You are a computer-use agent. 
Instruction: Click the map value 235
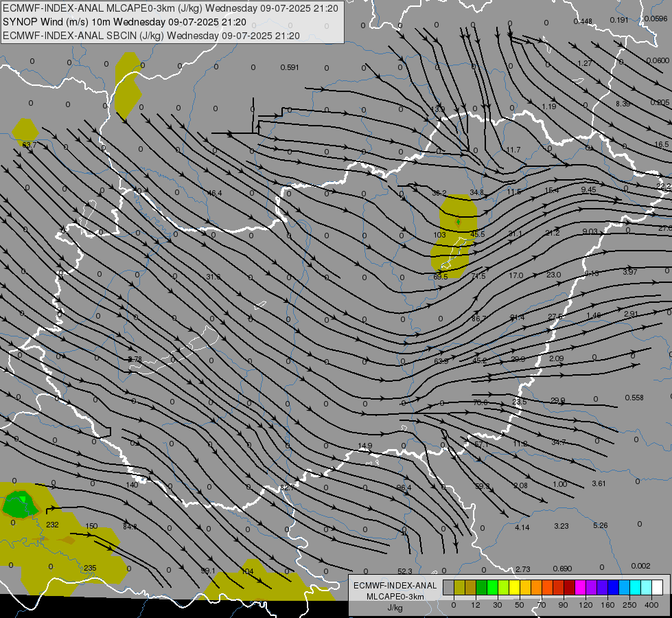[90, 568]
